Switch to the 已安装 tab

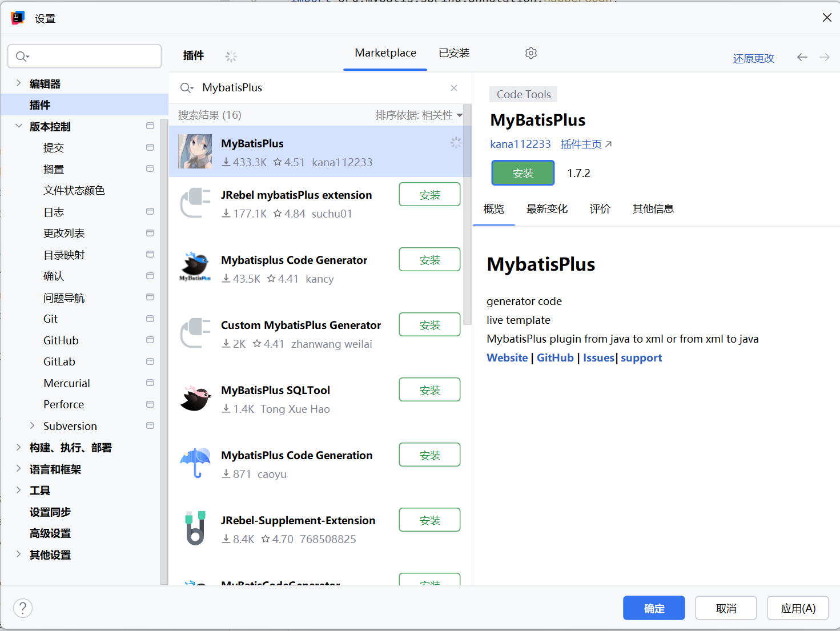tap(454, 53)
